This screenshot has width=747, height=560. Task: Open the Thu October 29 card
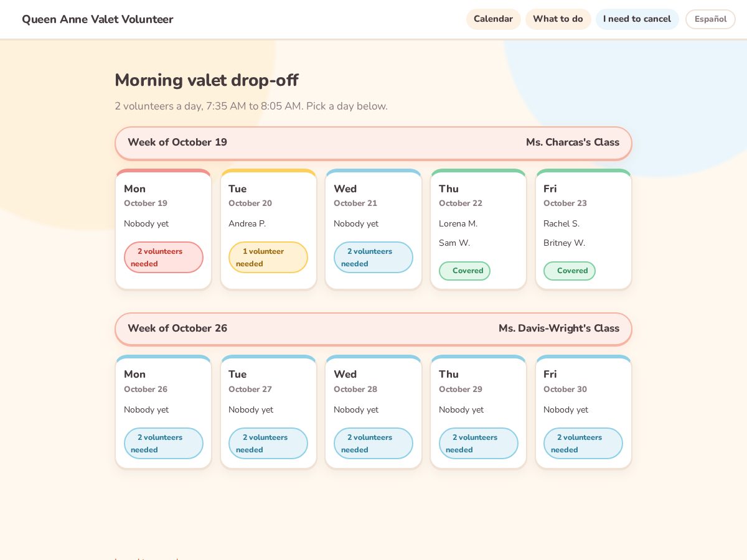click(478, 412)
